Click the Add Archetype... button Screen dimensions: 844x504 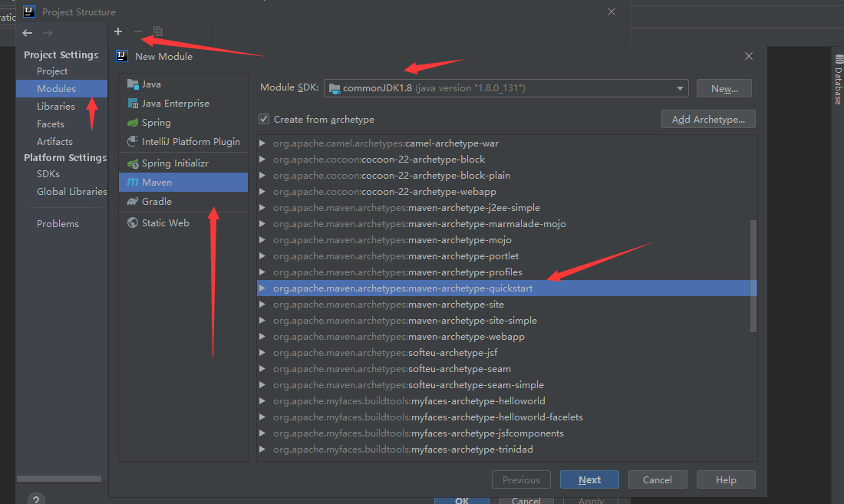click(x=708, y=120)
